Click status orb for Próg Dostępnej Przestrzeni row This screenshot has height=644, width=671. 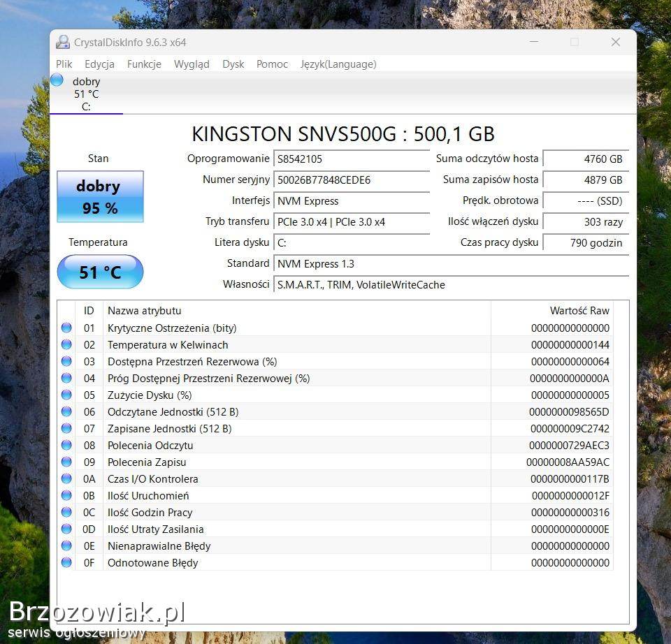(x=66, y=378)
